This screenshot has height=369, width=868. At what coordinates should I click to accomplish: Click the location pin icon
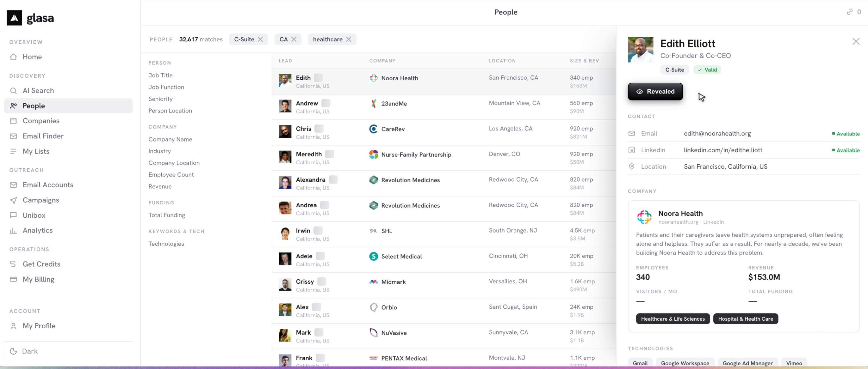631,167
